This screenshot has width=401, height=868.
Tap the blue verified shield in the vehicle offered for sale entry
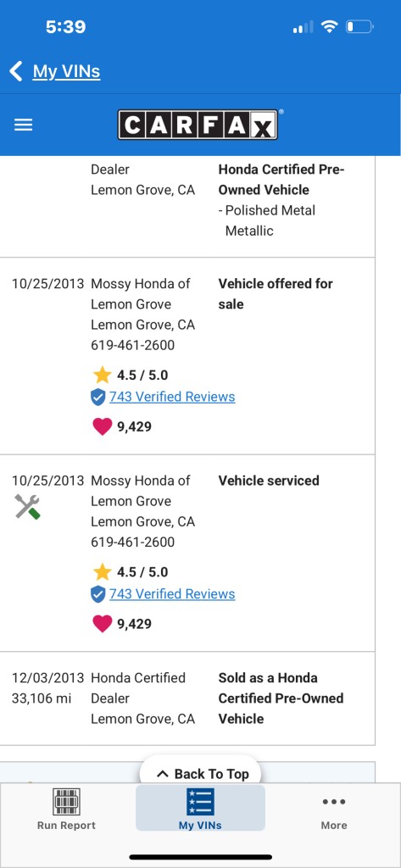tap(98, 397)
